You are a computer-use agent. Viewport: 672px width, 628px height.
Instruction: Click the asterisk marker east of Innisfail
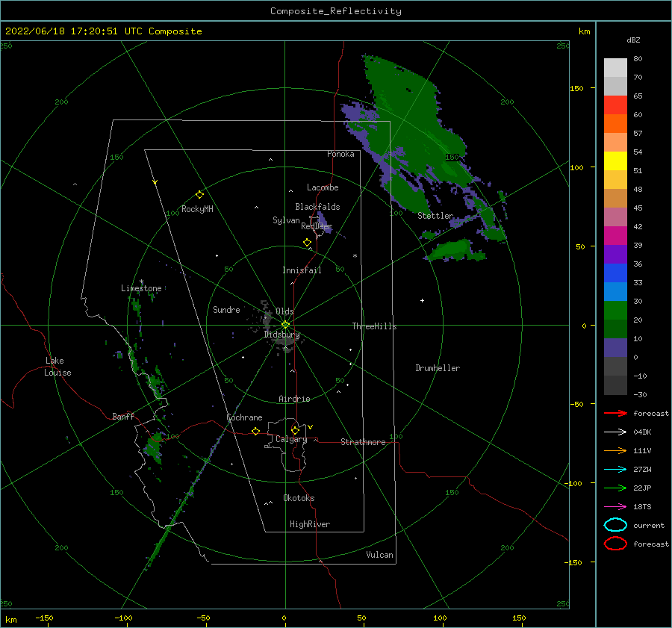[x=355, y=256]
